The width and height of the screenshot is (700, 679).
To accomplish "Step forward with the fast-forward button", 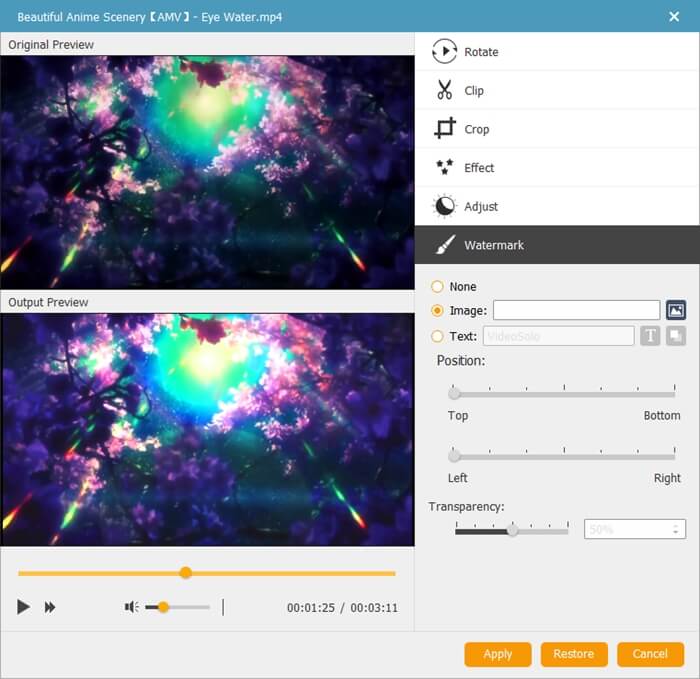I will 50,607.
